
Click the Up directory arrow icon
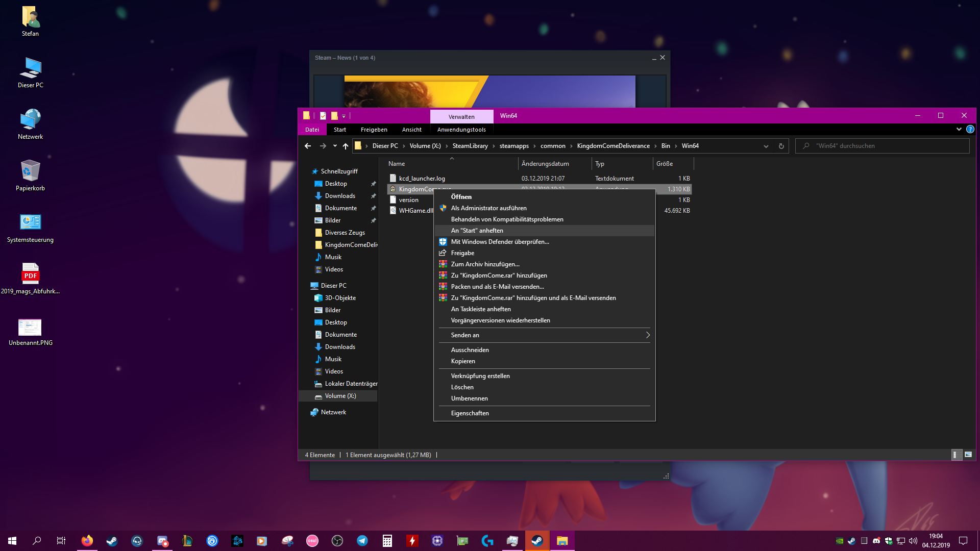tap(346, 146)
